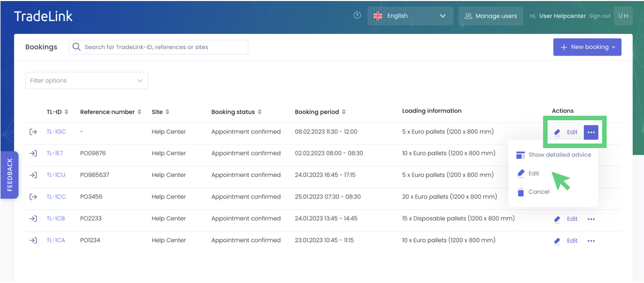Choose Edit from the context menu
This screenshot has width=644, height=283.
pos(533,173)
